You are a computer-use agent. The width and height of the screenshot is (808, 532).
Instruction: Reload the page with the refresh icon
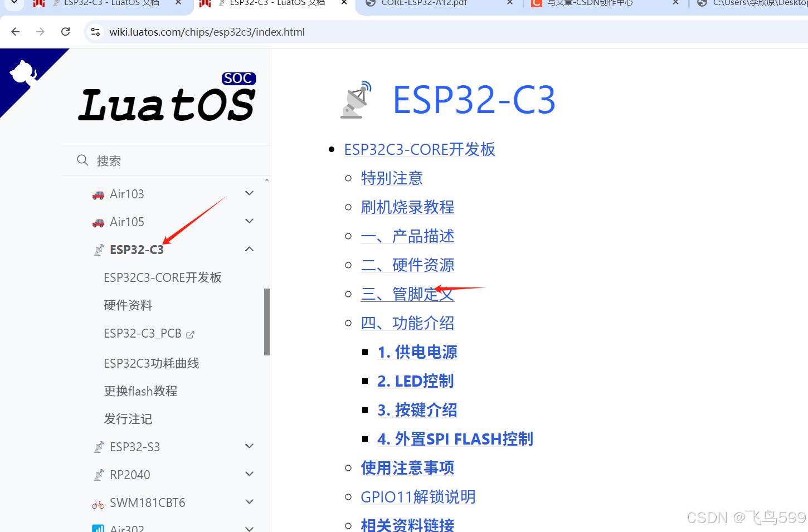66,32
